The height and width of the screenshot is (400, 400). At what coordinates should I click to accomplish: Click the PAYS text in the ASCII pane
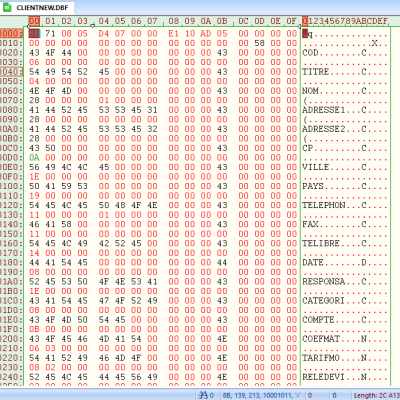(x=313, y=186)
